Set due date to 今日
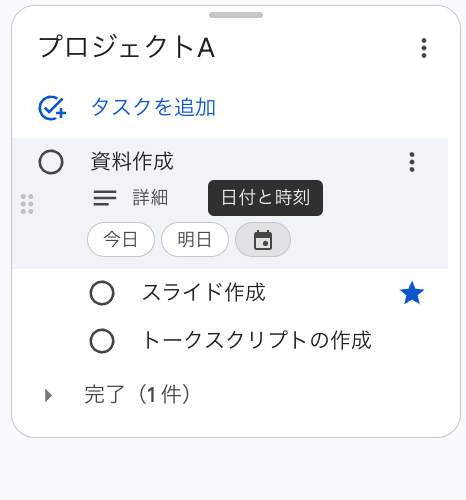This screenshot has height=500, width=466. [121, 240]
